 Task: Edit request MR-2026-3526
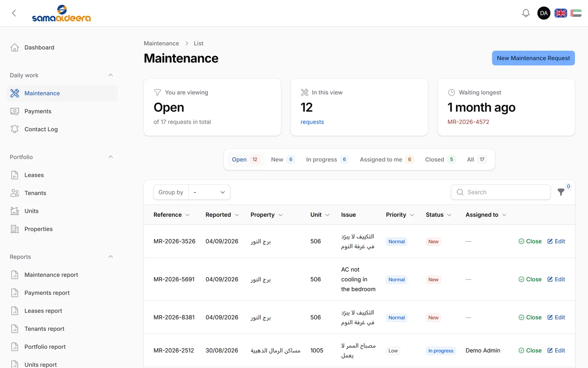click(556, 241)
